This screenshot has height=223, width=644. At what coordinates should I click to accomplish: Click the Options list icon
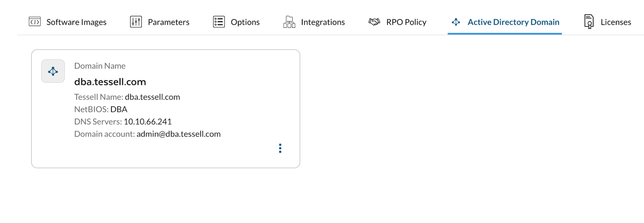[x=219, y=22]
